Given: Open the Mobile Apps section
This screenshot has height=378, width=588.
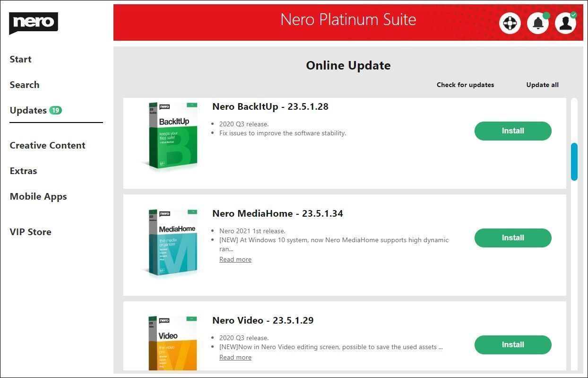Looking at the screenshot, I should coord(38,197).
